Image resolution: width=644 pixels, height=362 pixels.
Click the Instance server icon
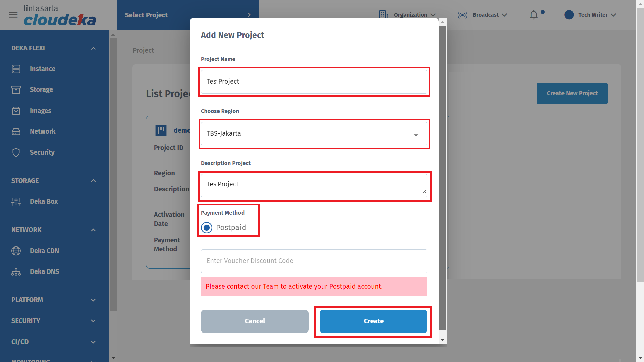click(x=16, y=69)
